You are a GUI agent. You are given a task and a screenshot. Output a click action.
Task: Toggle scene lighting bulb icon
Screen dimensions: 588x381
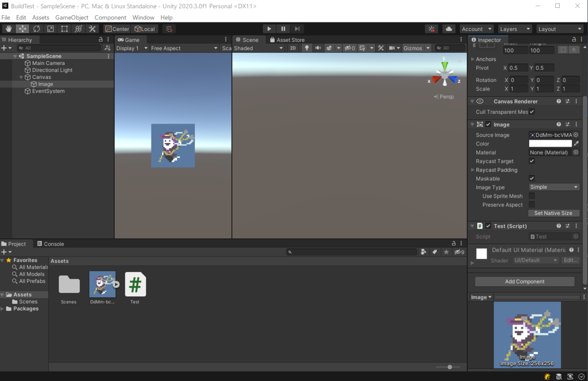tap(307, 48)
